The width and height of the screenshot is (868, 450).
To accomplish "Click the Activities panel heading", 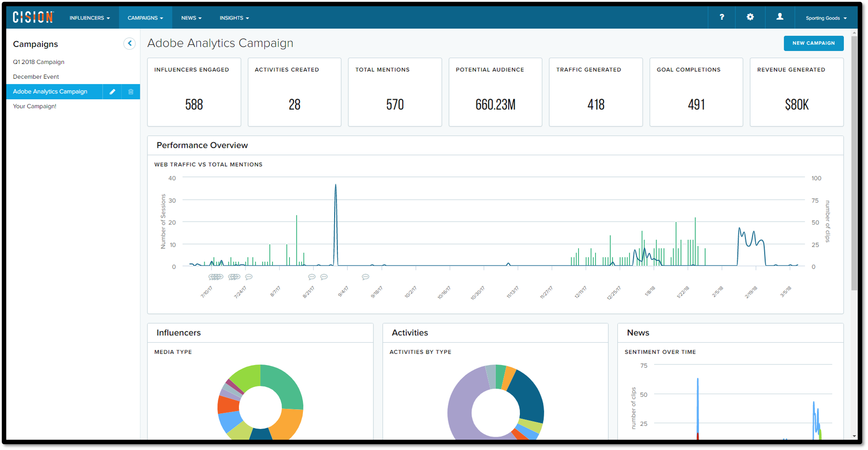I will 410,333.
